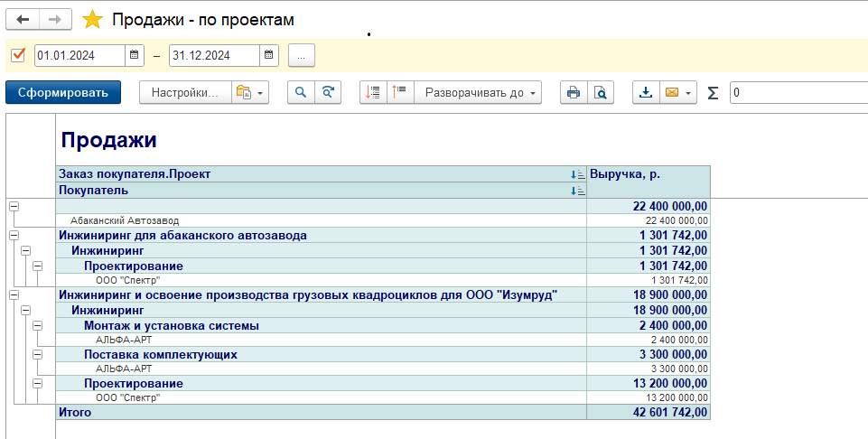
Task: Open the Настройки... button
Action: click(184, 92)
